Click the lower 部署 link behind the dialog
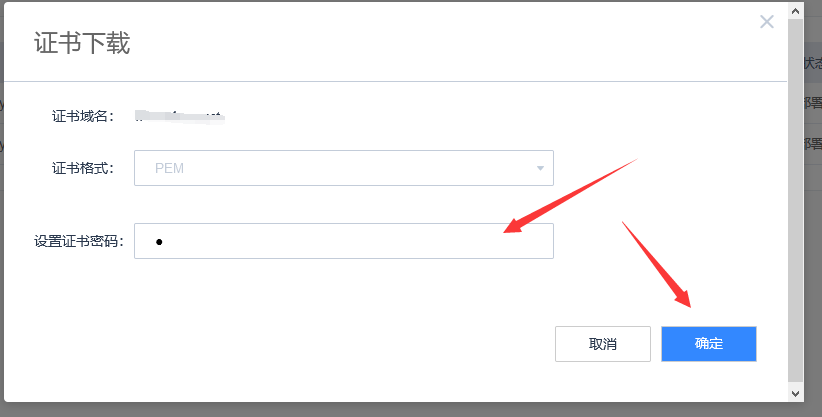Screen dimensions: 822x417 pyautogui.click(x=813, y=143)
